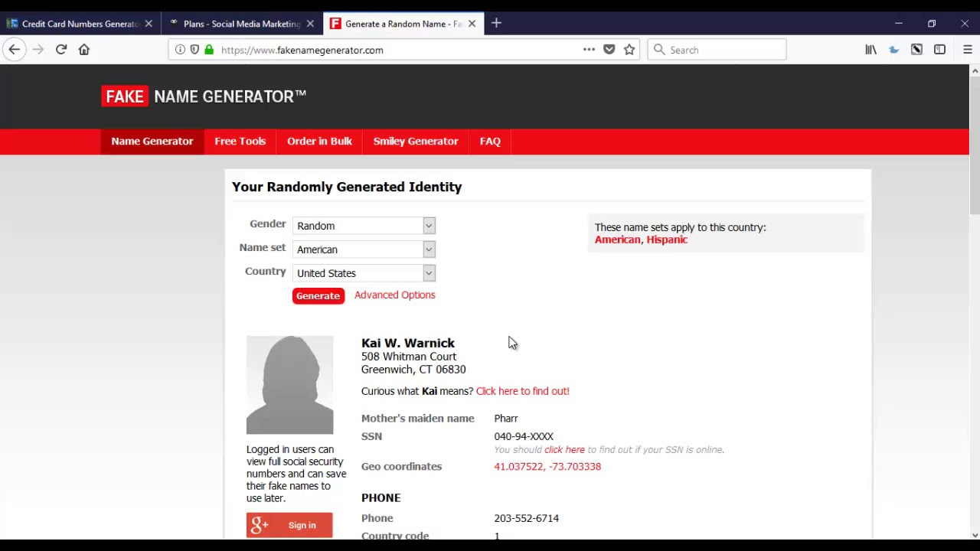This screenshot has height=551, width=980.
Task: Open a new tab with plus button
Action: coord(496,24)
